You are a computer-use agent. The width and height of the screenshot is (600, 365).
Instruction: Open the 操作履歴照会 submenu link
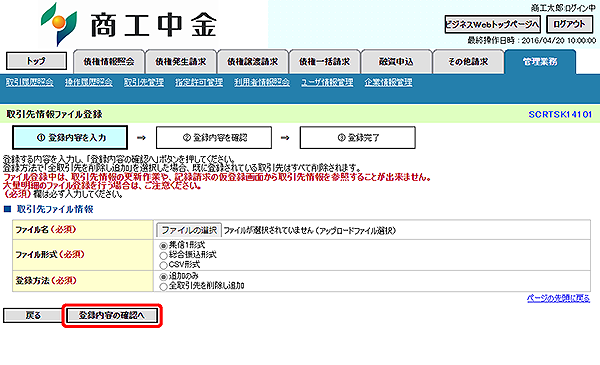[89, 82]
